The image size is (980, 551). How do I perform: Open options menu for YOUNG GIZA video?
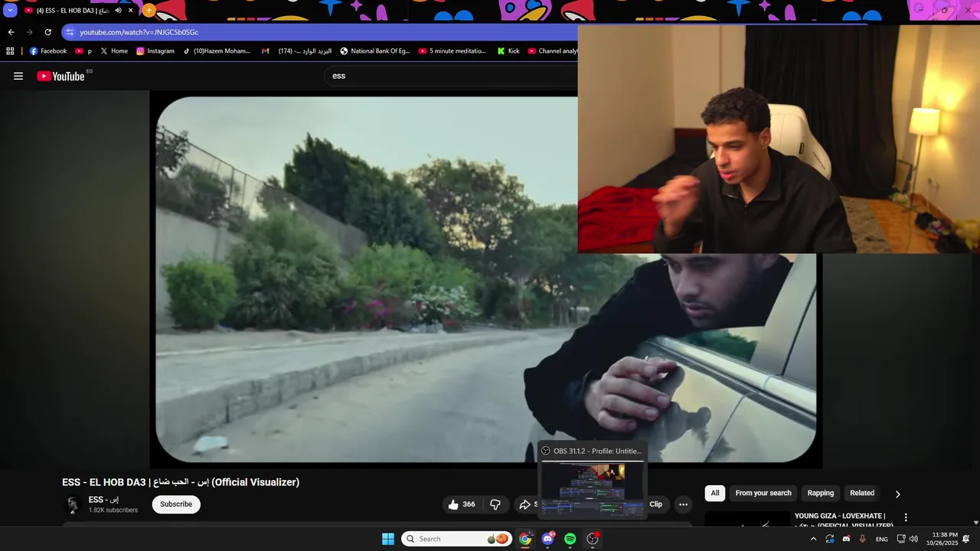(x=906, y=517)
